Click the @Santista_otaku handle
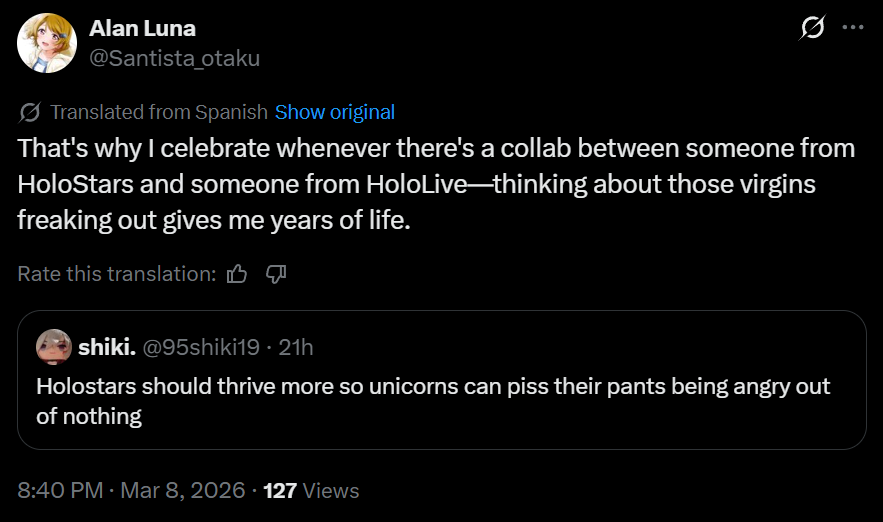Screen dimensions: 883x522 click(x=174, y=58)
